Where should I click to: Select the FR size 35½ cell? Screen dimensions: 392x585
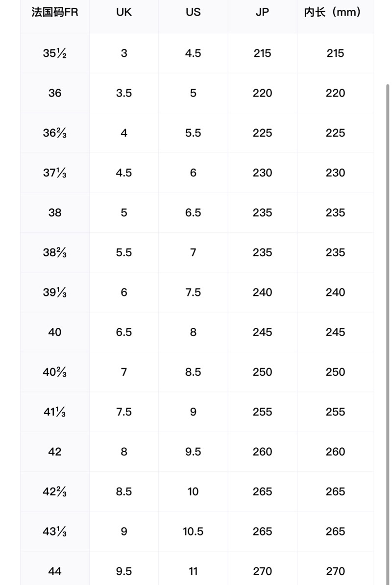55,53
